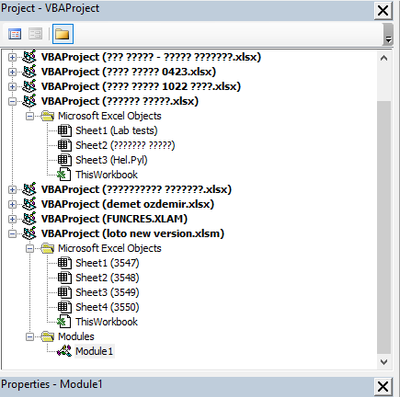Click the project tree scroll down arrow
This screenshot has width=400, height=397.
click(x=384, y=362)
